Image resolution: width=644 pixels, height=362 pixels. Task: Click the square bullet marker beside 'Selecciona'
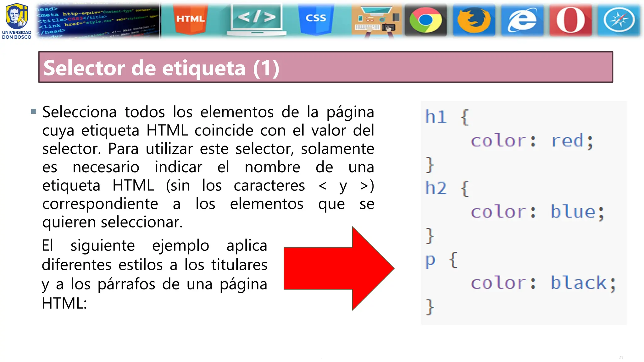(34, 111)
